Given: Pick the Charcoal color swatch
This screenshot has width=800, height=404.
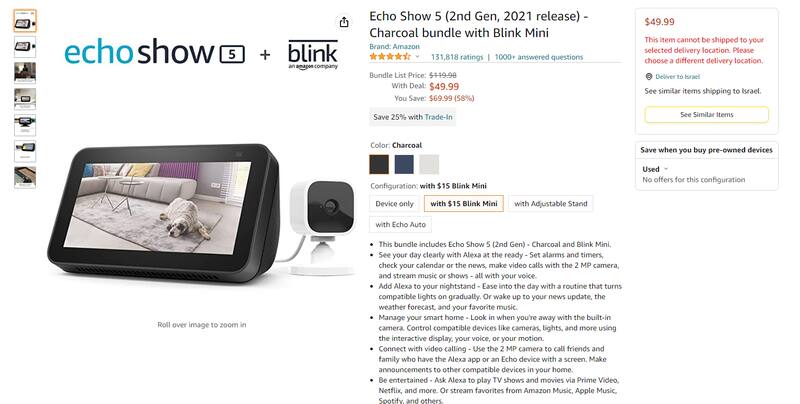Looking at the screenshot, I should click(379, 165).
